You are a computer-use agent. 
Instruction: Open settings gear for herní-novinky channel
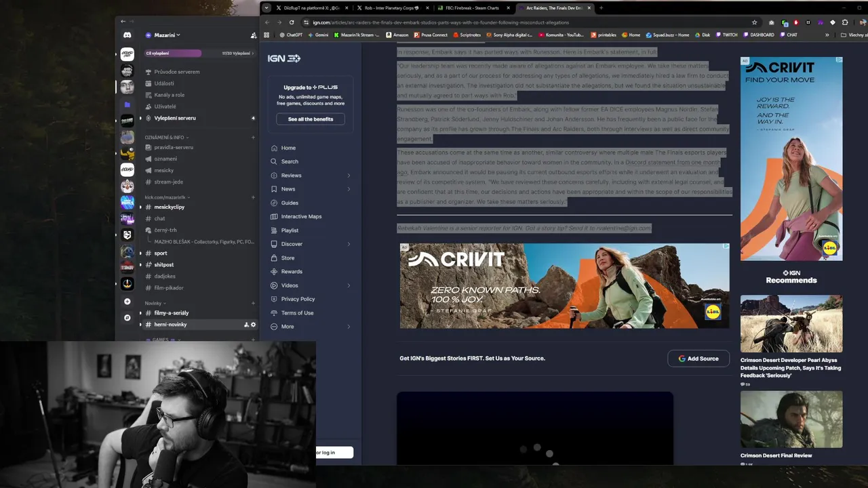click(254, 325)
